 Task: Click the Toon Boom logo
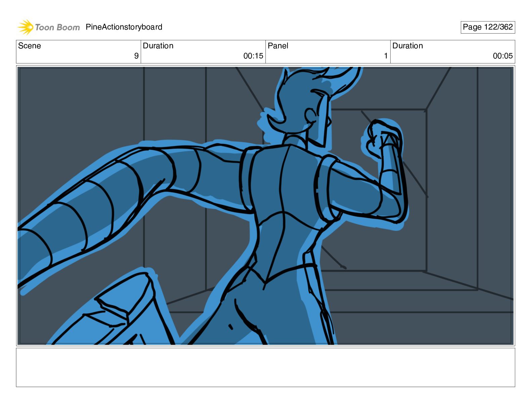tap(49, 27)
